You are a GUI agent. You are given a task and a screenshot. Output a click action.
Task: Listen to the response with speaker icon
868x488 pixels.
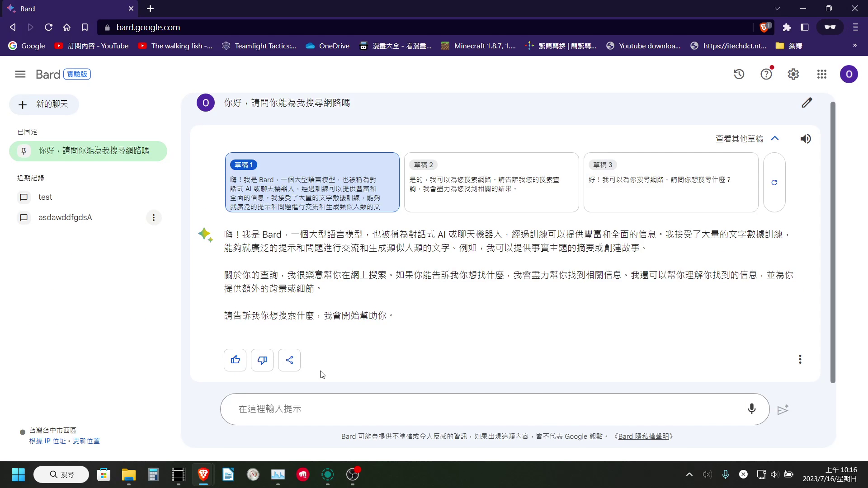806,139
